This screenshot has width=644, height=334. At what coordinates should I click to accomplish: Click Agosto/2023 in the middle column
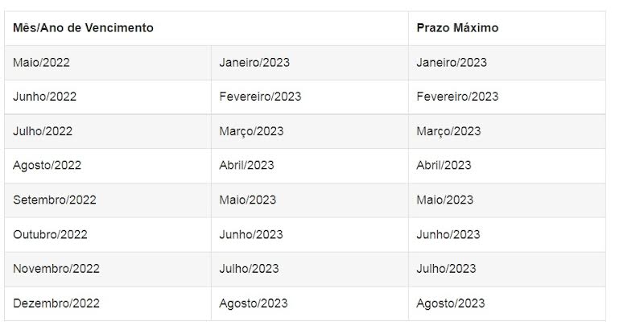253,303
